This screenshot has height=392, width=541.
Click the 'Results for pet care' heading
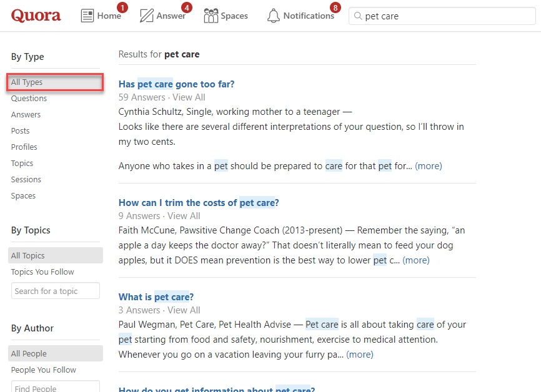point(159,54)
